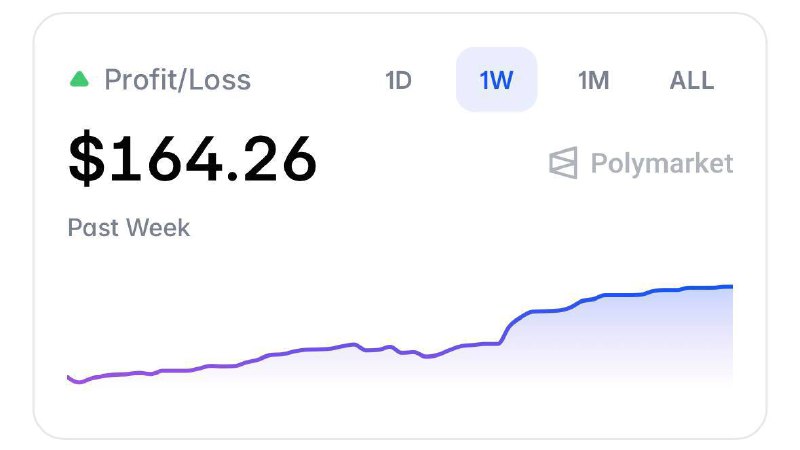800x450 pixels.
Task: Click the shaded area under the blue line
Action: click(x=622, y=337)
